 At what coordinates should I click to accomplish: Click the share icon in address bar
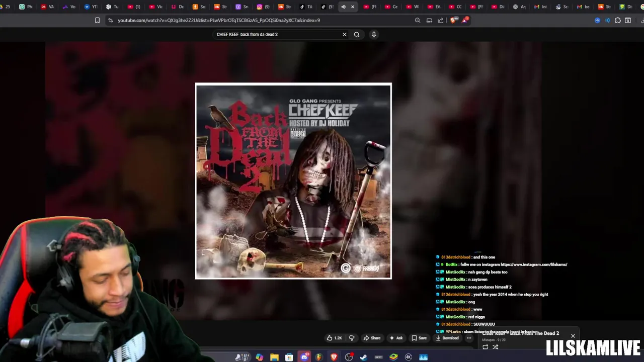441,20
